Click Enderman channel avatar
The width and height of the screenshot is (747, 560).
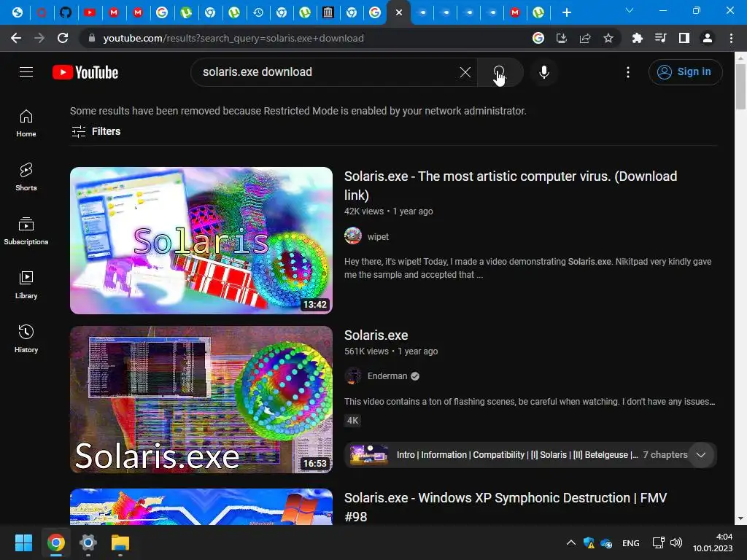353,376
